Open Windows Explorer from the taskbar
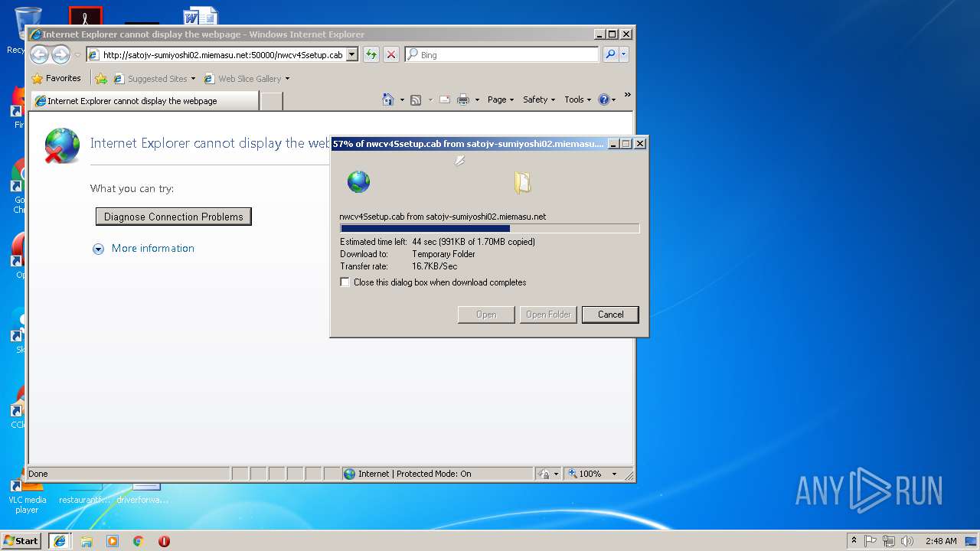Image resolution: width=980 pixels, height=551 pixels. coord(87,541)
